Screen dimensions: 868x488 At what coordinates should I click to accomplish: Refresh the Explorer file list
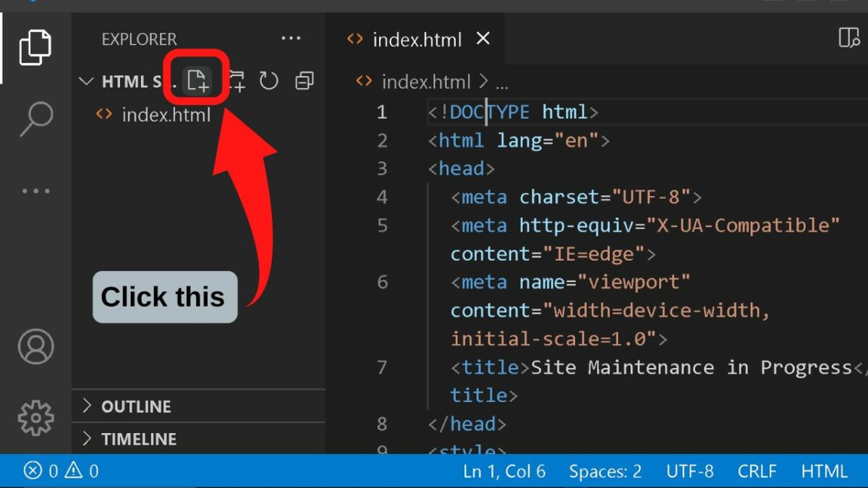(269, 80)
